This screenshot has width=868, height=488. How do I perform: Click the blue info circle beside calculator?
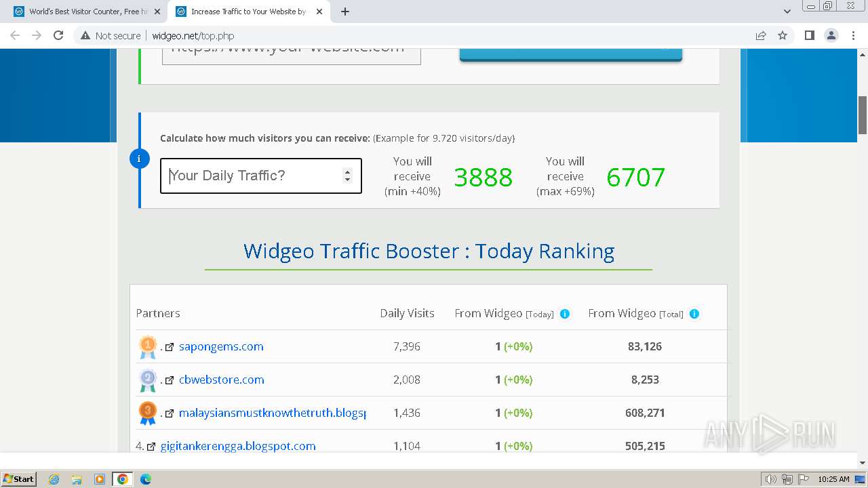tap(139, 159)
